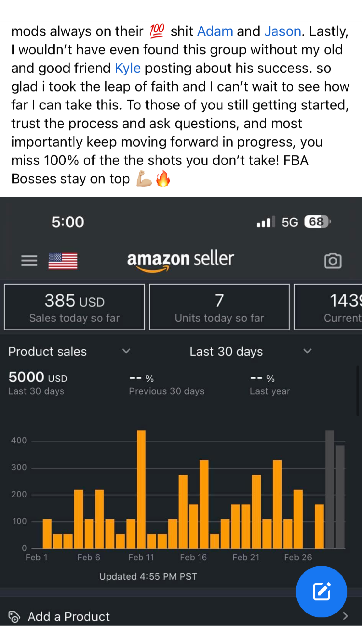Open the Kyle profile link
This screenshot has width=362, height=644.
pyautogui.click(x=128, y=68)
